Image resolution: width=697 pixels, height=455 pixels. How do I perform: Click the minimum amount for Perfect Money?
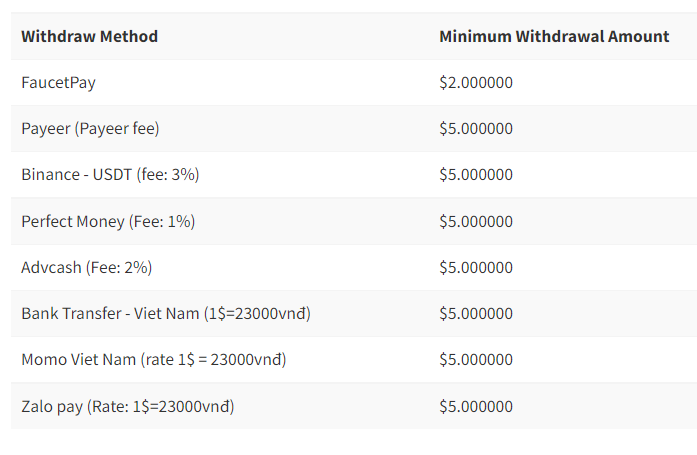[x=476, y=222]
